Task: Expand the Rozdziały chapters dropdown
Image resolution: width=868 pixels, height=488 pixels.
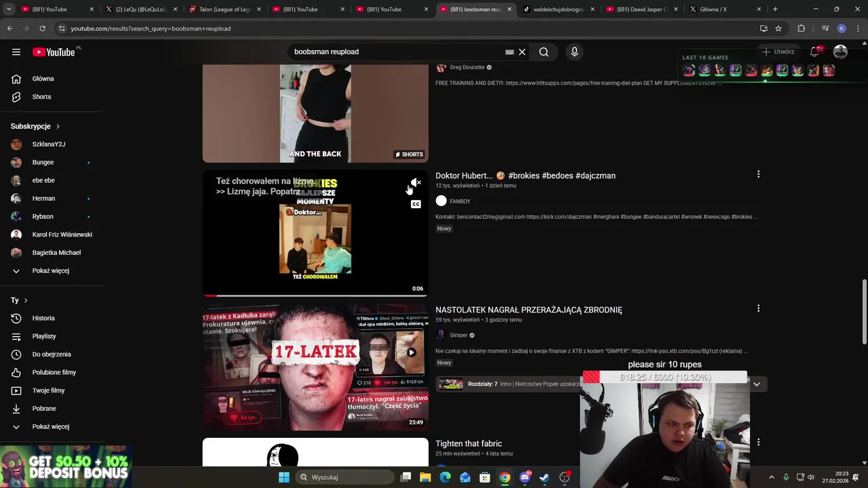Action: pos(756,384)
